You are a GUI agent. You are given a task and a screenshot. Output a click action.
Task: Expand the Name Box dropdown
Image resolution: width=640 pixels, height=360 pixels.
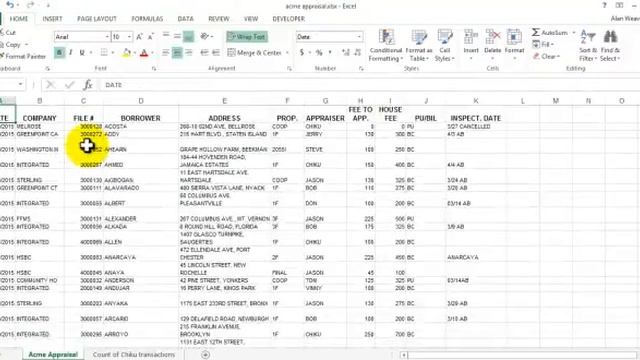click(x=20, y=84)
